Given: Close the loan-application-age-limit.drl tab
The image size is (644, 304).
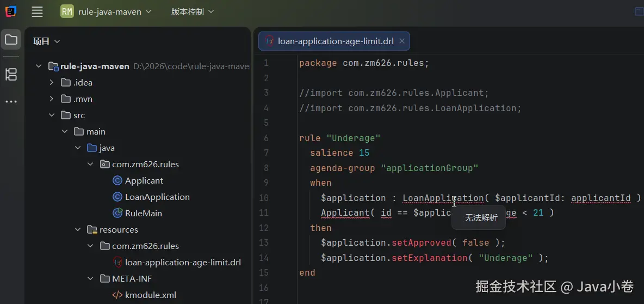Looking at the screenshot, I should pyautogui.click(x=402, y=41).
